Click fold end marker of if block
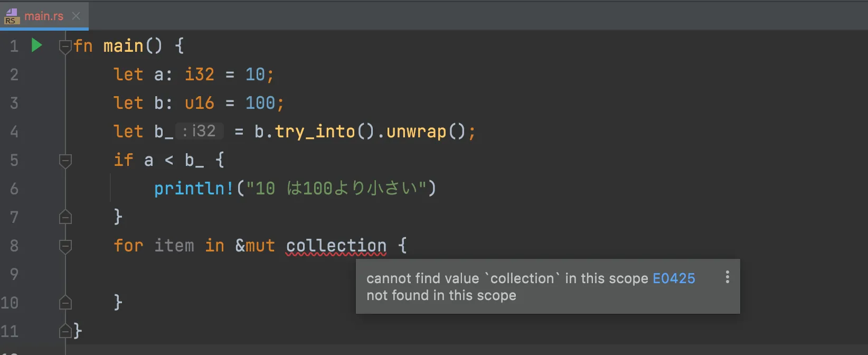This screenshot has height=355, width=868. point(65,217)
